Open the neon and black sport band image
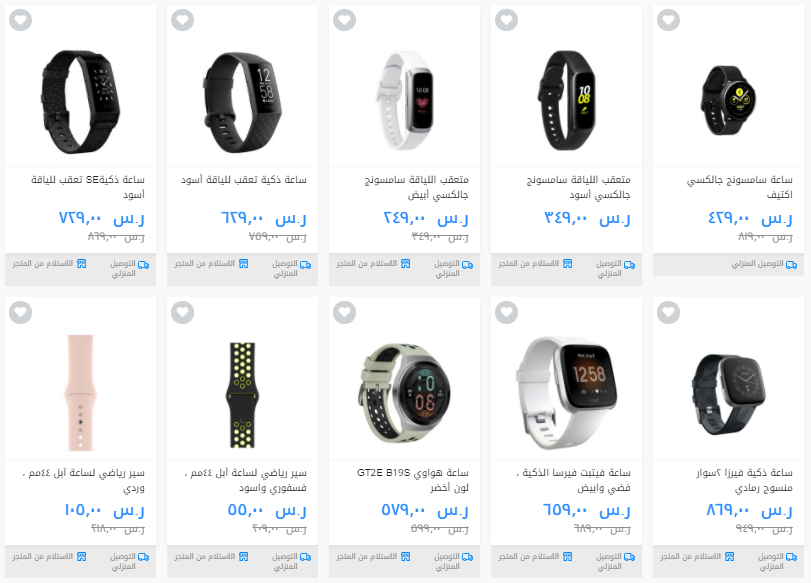 pyautogui.click(x=242, y=395)
